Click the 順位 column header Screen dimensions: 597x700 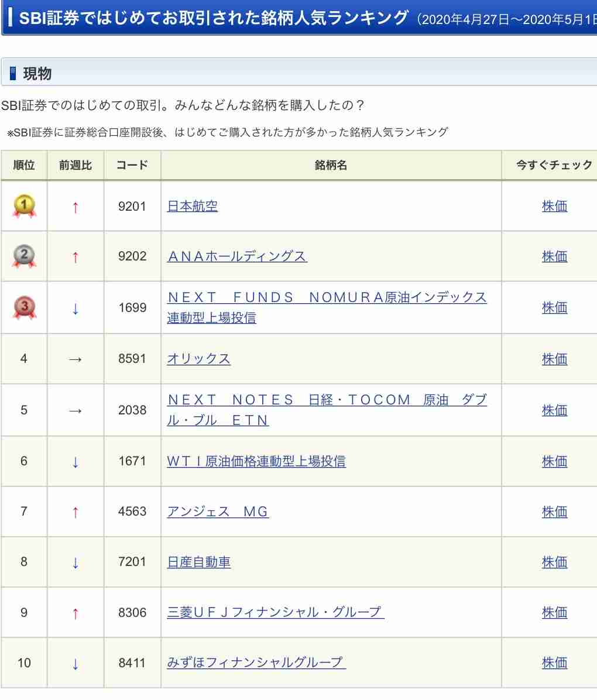(24, 165)
